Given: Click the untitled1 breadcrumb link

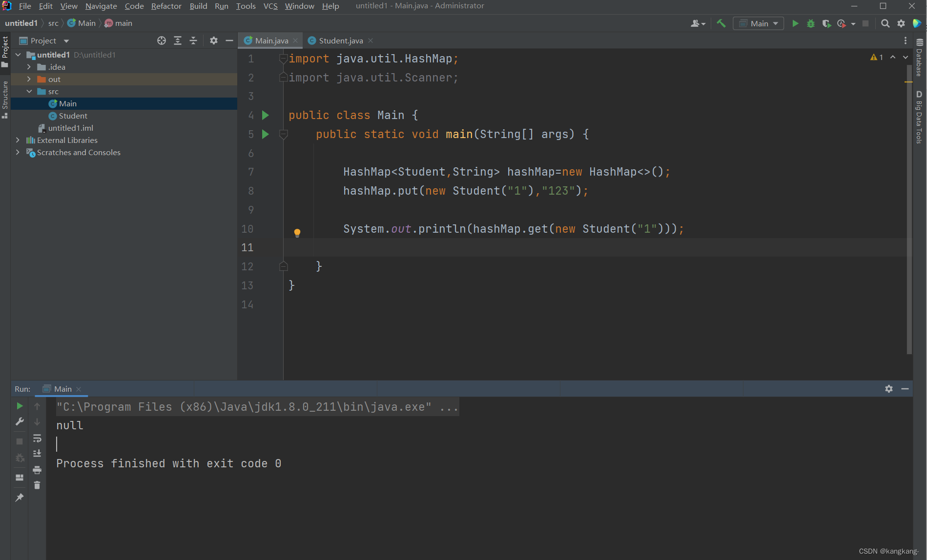Looking at the screenshot, I should point(21,23).
